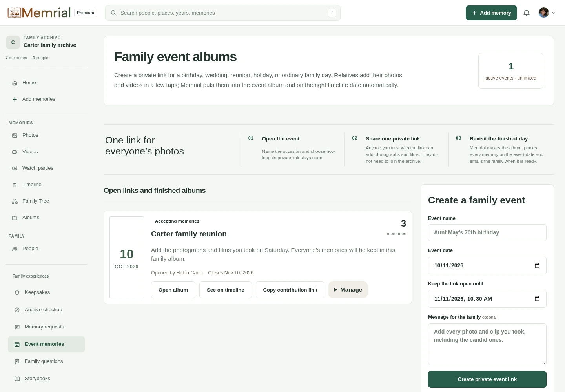Click the Photos sidebar icon
The image size is (565, 392).
point(15,135)
